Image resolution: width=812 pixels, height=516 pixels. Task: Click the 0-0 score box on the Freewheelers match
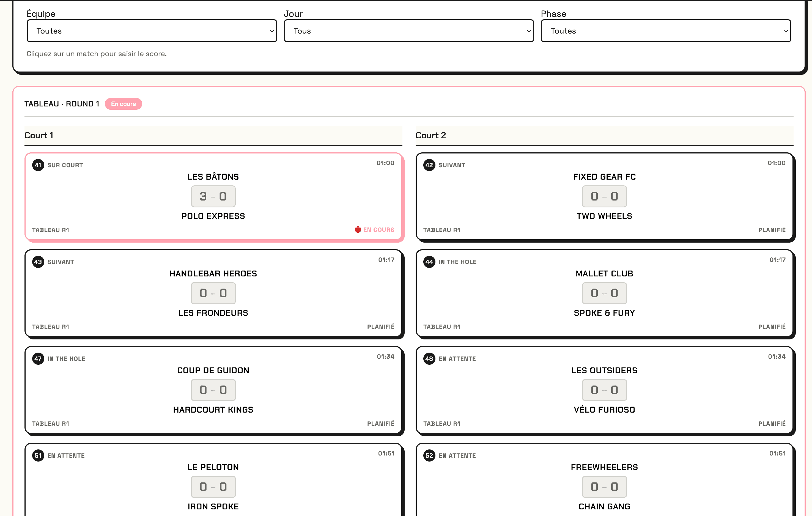pyautogui.click(x=604, y=487)
